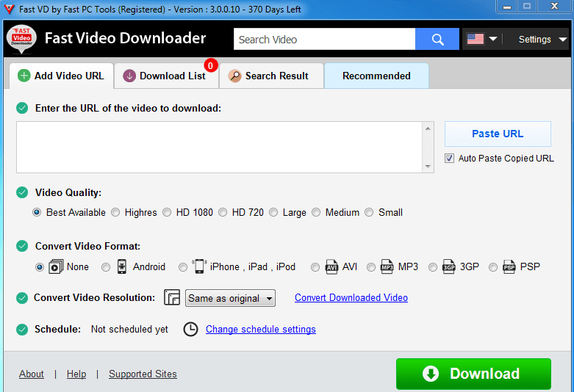574x392 pixels.
Task: Click the Paste URL button
Action: 498,134
